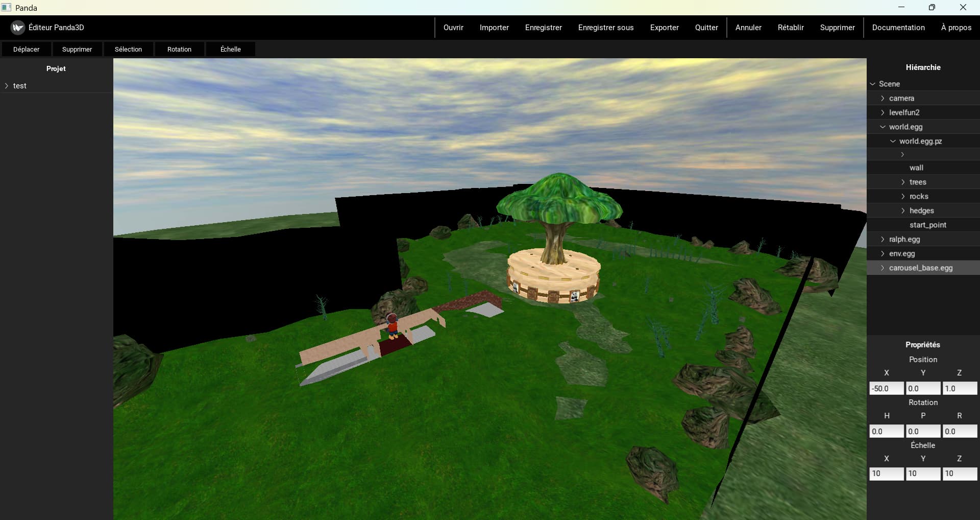Focus the Rotation H input field
Screen dimensions: 980x520
(886, 431)
